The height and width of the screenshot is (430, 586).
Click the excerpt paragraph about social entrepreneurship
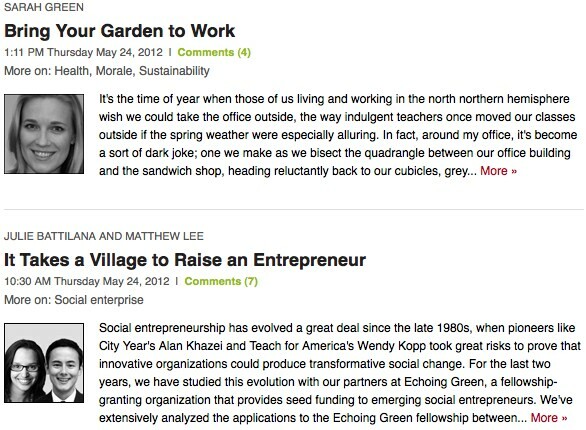(340, 373)
